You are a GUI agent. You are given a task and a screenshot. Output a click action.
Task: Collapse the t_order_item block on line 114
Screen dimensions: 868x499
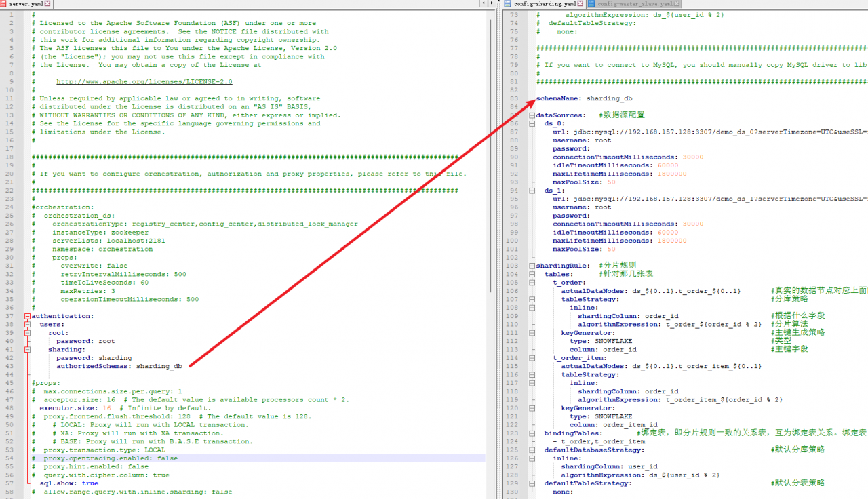[532, 357]
